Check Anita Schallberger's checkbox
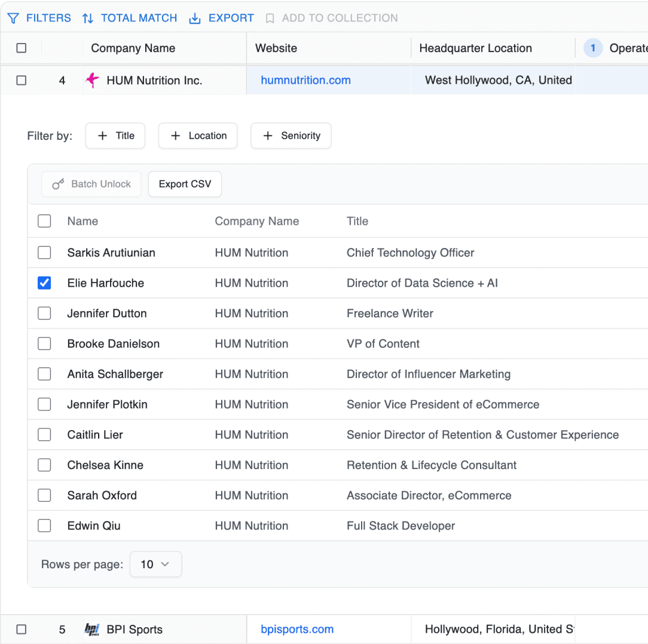 [44, 374]
